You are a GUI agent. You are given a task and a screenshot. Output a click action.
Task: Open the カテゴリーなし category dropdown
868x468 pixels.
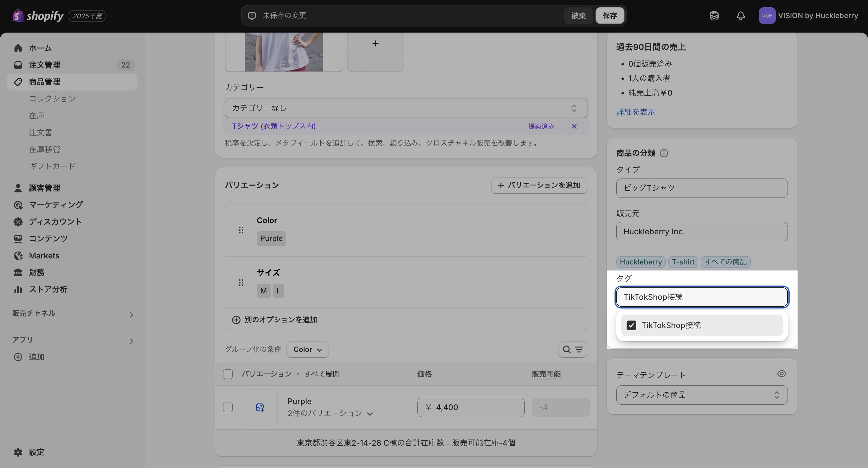[x=406, y=108]
